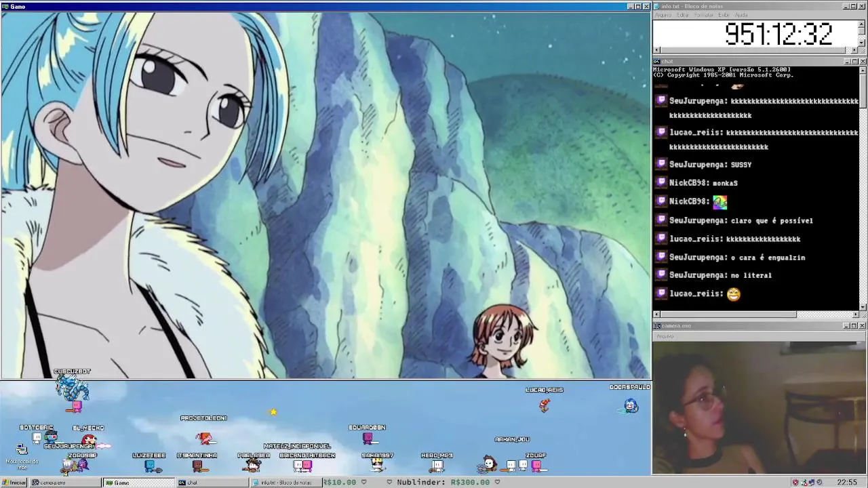Click the Bloco de notas title icon
868x488 pixels.
656,6
